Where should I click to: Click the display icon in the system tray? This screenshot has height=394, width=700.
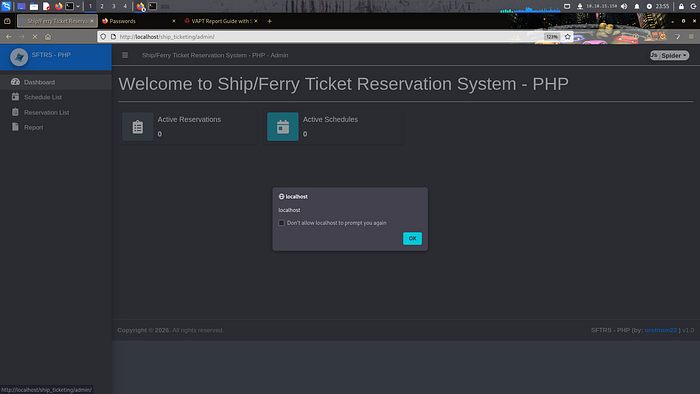click(x=567, y=6)
